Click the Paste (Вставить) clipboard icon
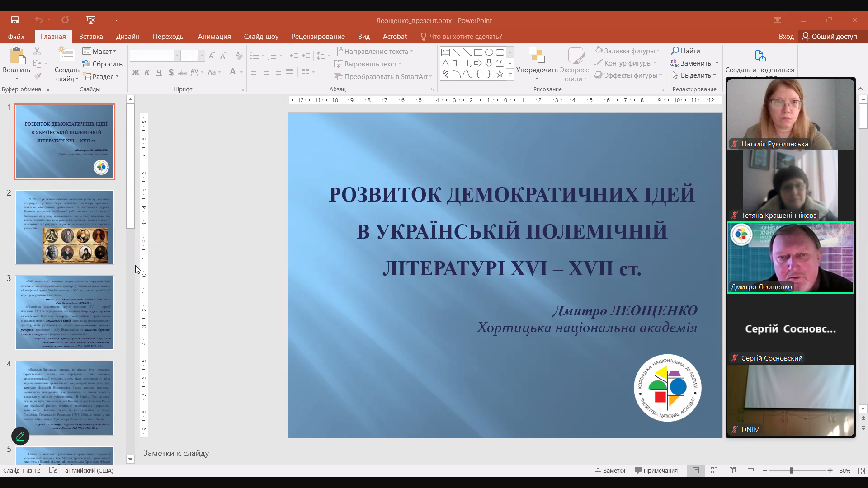This screenshot has width=868, height=488. (x=17, y=56)
